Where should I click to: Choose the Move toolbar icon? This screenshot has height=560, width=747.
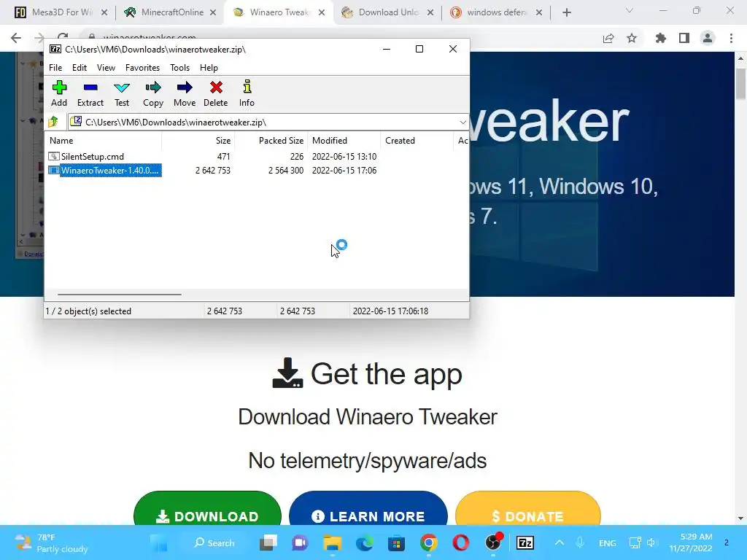click(185, 94)
